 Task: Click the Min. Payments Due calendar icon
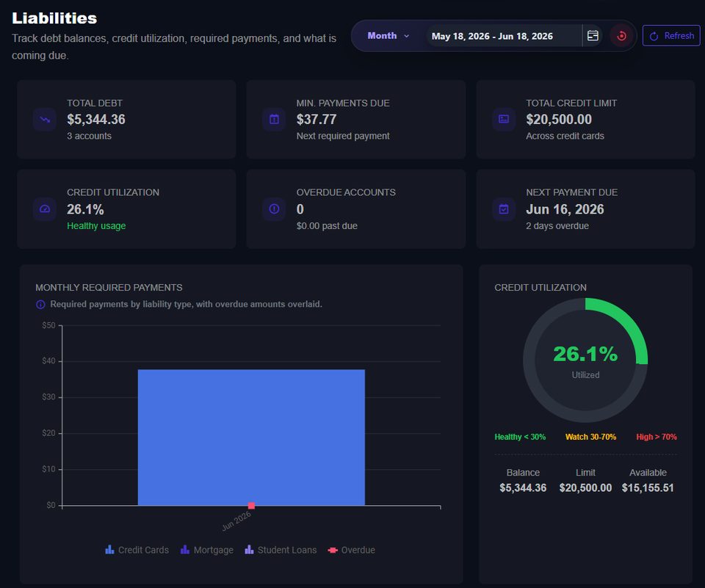click(x=274, y=120)
